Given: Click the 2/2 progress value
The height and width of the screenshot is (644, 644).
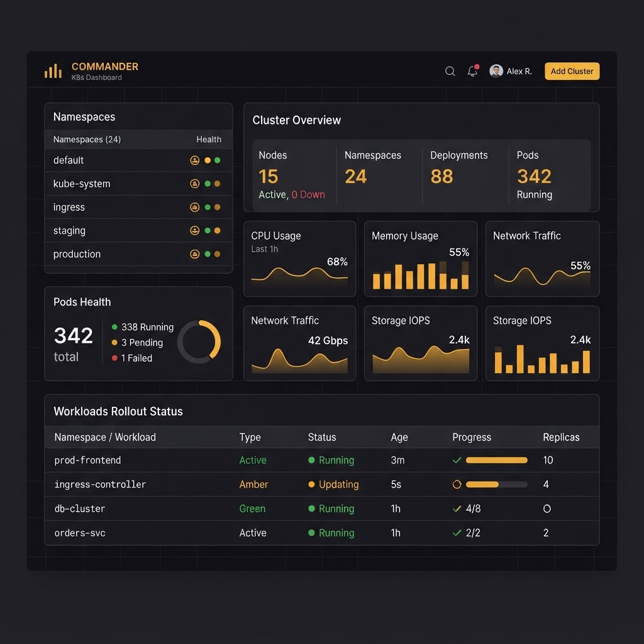Looking at the screenshot, I should (473, 533).
